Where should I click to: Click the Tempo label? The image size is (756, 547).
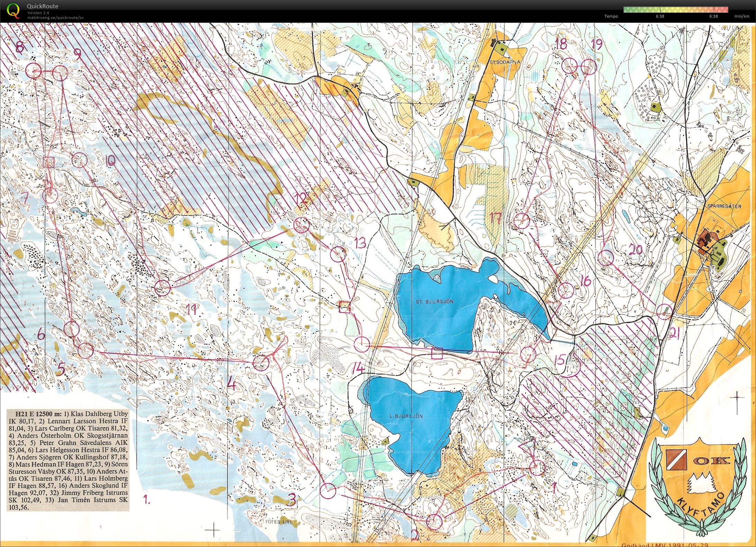pyautogui.click(x=611, y=16)
